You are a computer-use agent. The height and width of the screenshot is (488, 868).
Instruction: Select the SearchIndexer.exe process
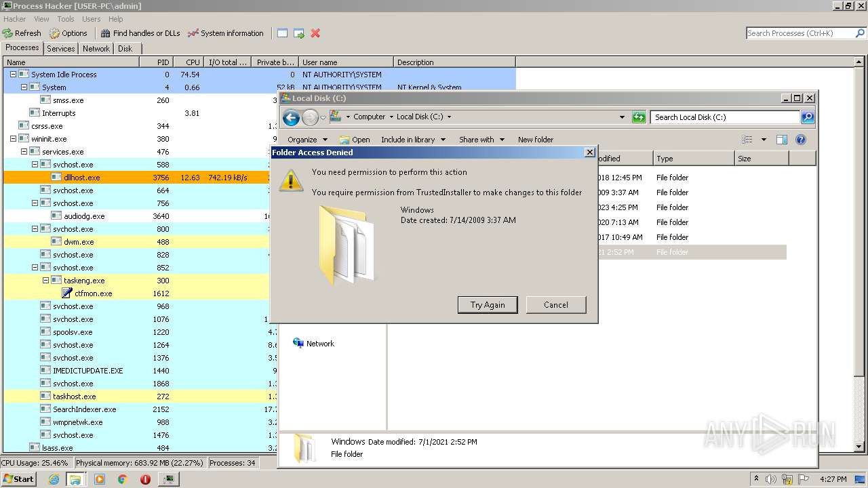(84, 409)
